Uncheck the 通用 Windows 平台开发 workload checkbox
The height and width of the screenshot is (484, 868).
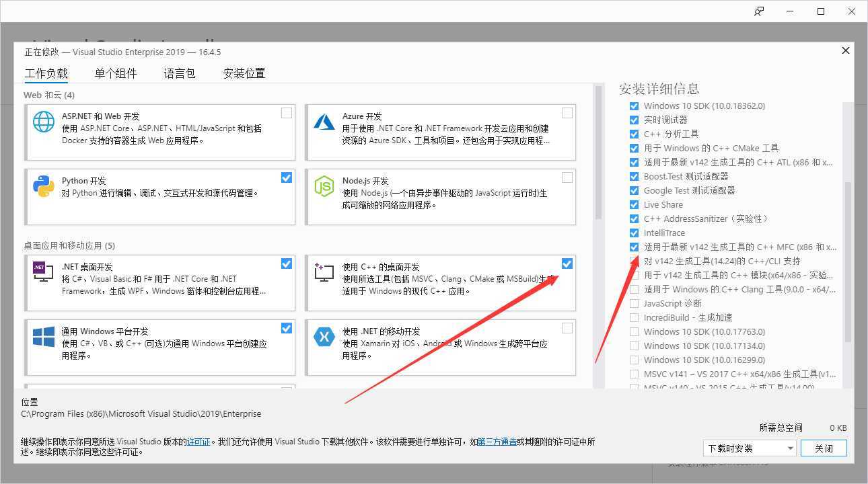click(287, 328)
